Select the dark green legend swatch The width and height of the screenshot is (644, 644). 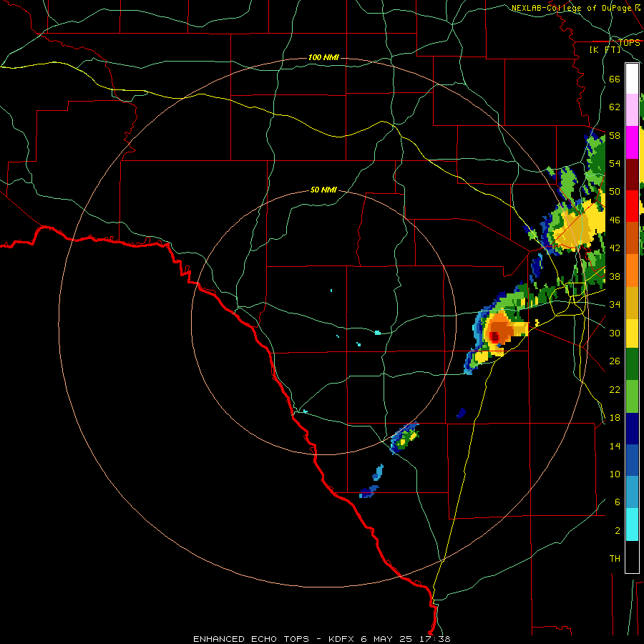coord(632,364)
